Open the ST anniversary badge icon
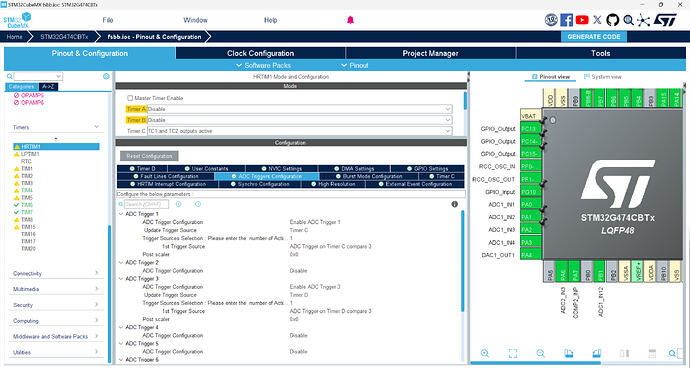Image resolution: width=690 pixels, height=368 pixels. point(551,20)
